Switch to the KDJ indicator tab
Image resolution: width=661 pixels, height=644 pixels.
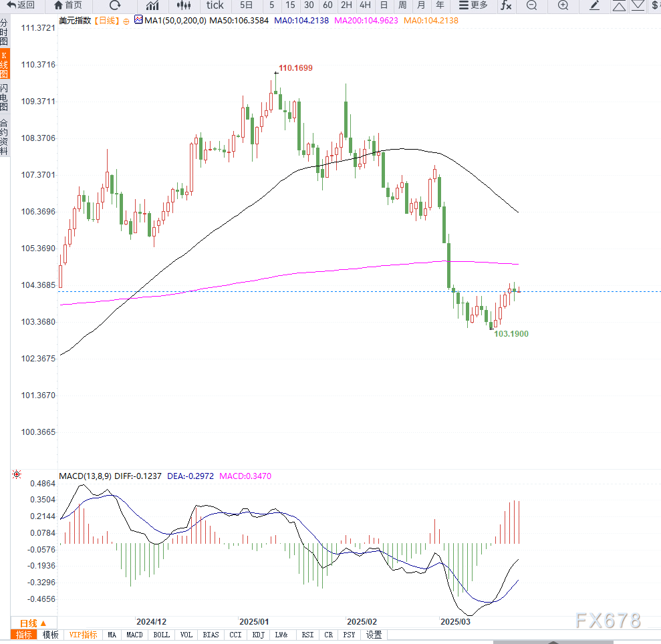click(x=259, y=635)
